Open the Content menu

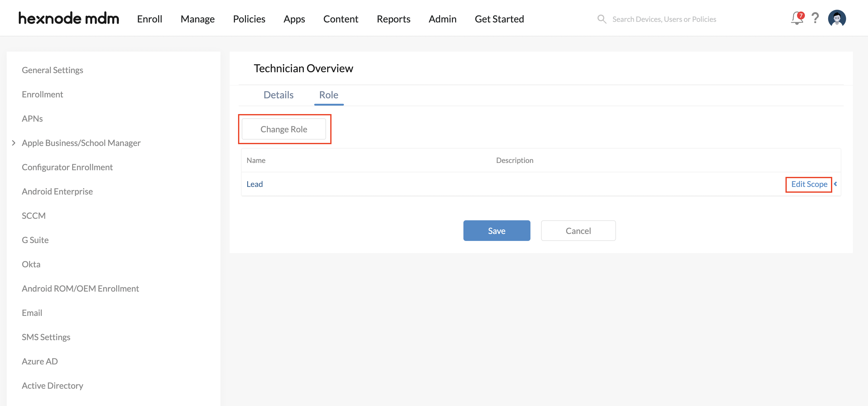coord(341,19)
